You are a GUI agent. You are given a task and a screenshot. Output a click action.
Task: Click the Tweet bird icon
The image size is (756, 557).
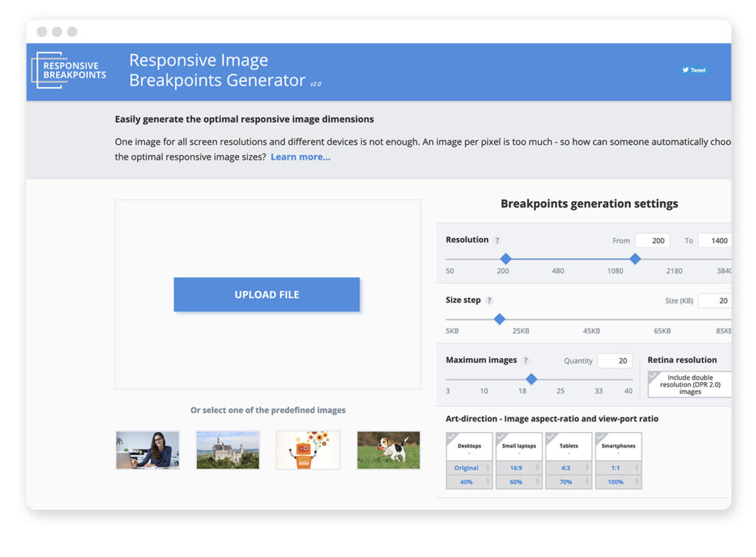tap(687, 70)
